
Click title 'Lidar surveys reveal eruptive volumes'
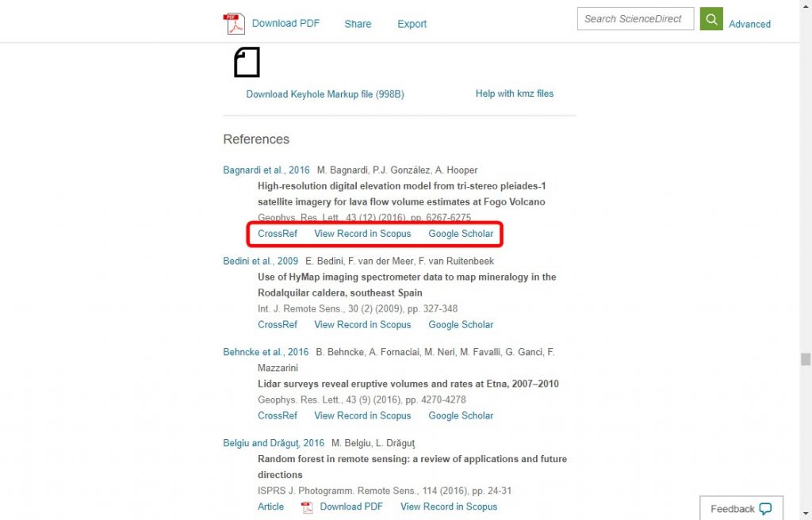tap(408, 384)
